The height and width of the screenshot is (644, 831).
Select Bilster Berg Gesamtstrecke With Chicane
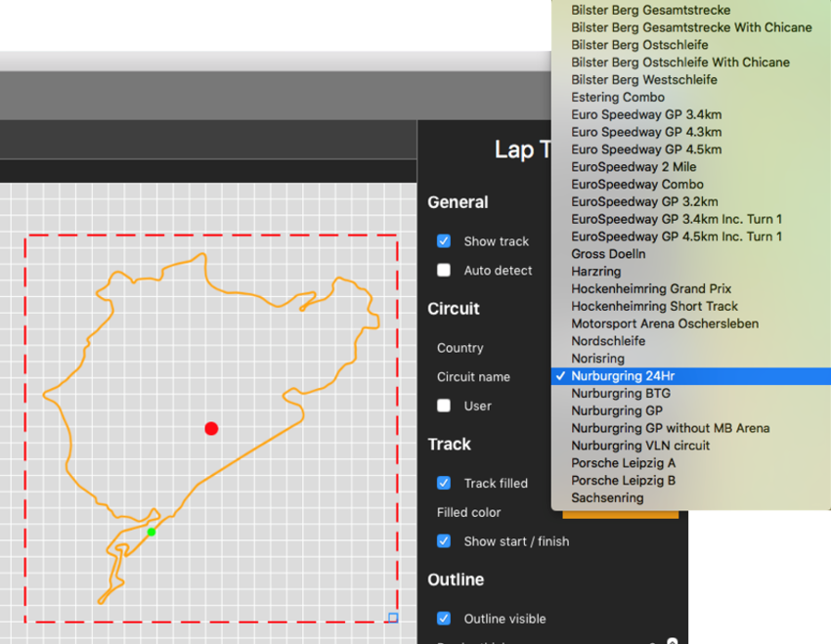click(x=691, y=27)
